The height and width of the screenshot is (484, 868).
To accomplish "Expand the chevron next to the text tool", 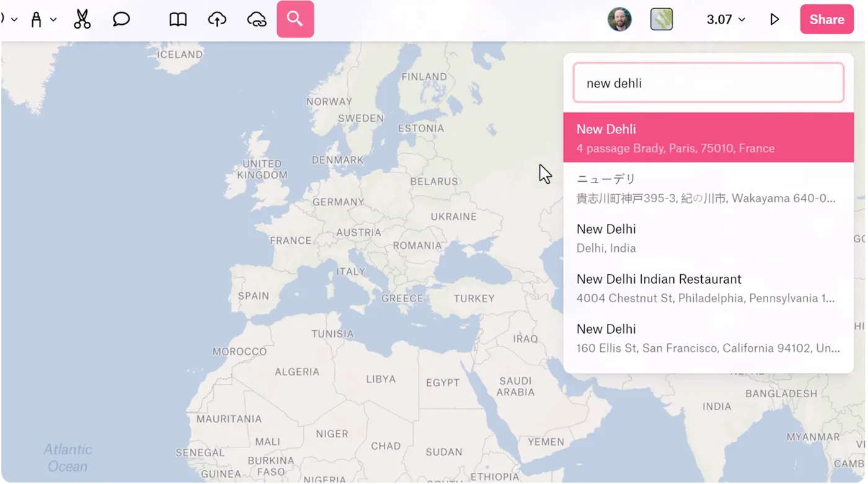I will tap(53, 20).
